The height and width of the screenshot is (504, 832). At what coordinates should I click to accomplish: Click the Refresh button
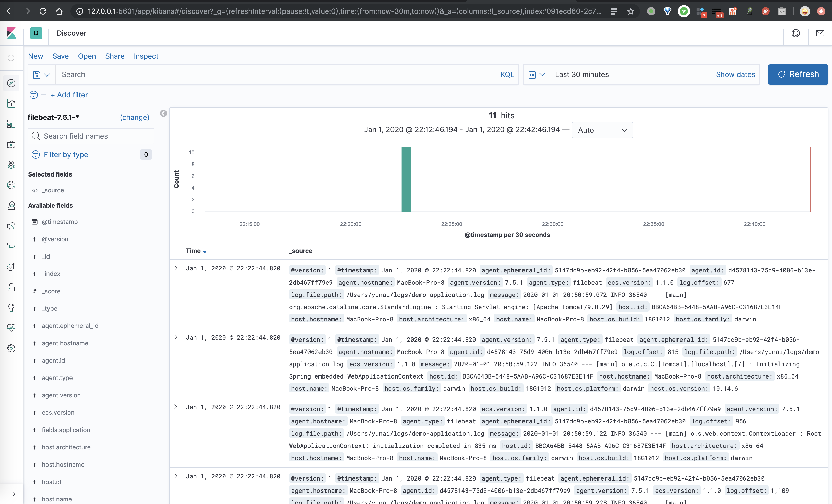[799, 74]
